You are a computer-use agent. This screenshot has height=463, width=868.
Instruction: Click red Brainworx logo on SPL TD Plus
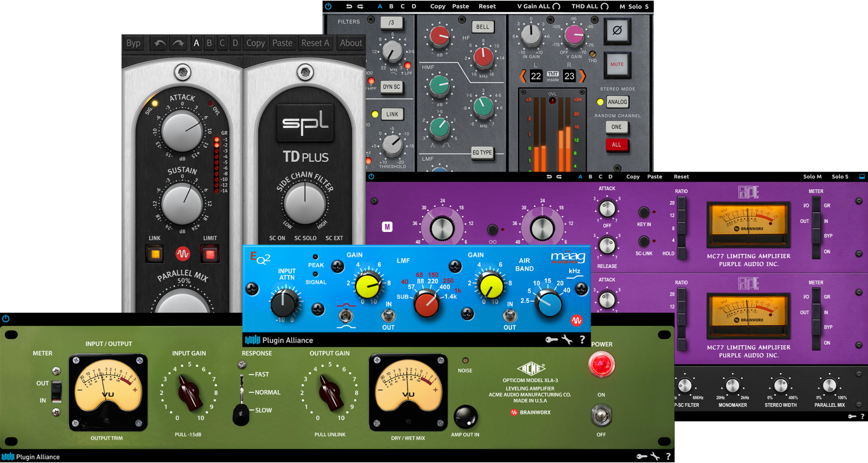tap(183, 254)
